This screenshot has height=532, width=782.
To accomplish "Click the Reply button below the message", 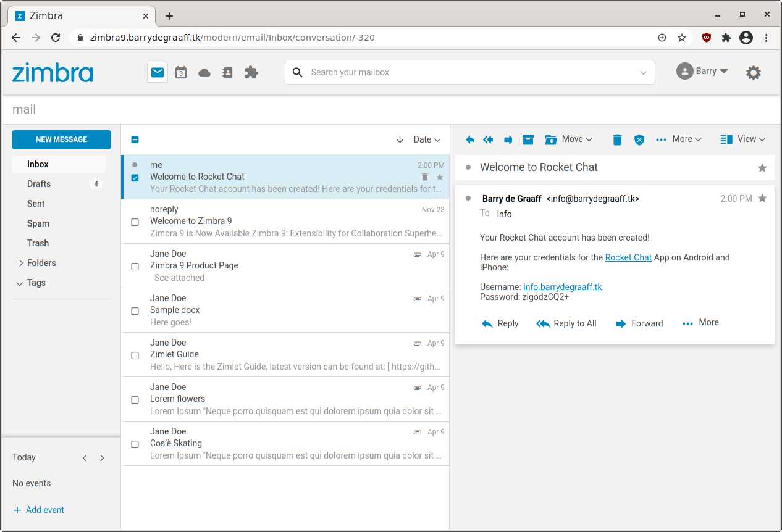I will (500, 323).
